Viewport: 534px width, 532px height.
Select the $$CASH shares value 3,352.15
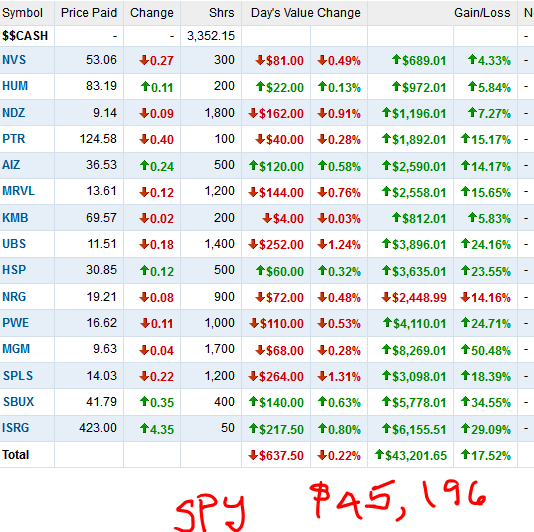pos(211,36)
